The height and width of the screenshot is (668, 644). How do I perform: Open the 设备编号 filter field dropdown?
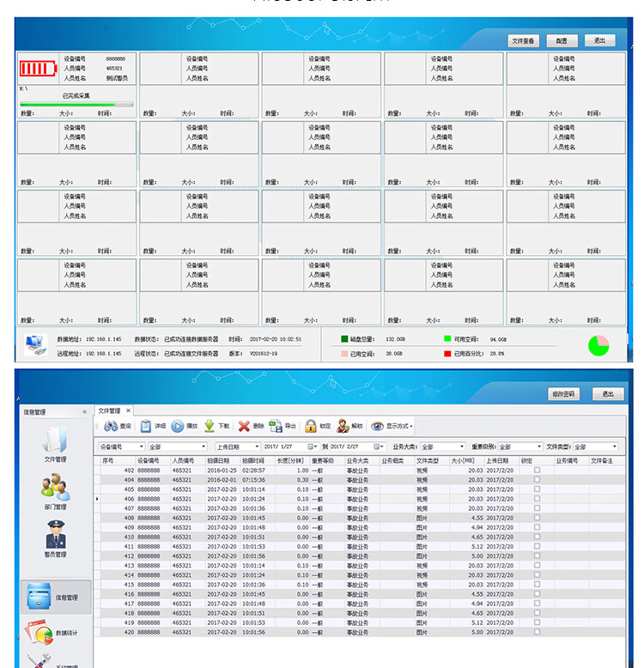[x=122, y=446]
